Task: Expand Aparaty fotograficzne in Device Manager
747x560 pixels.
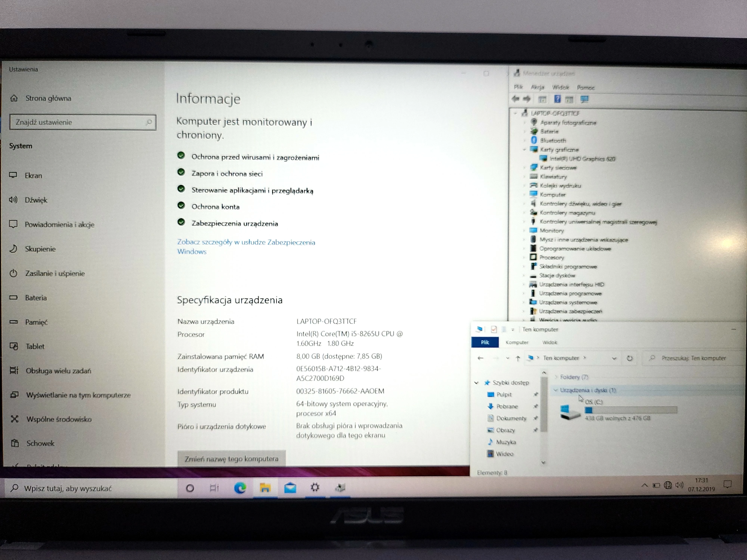Action: [x=524, y=122]
